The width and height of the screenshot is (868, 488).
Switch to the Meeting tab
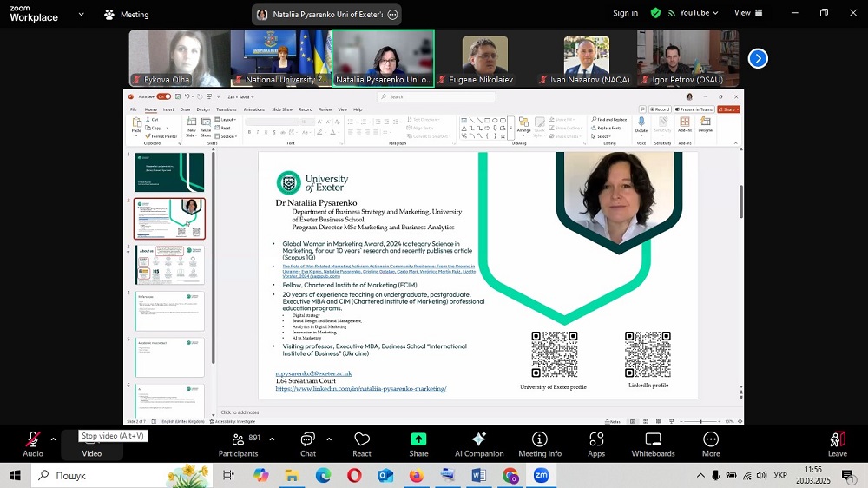[x=127, y=14]
